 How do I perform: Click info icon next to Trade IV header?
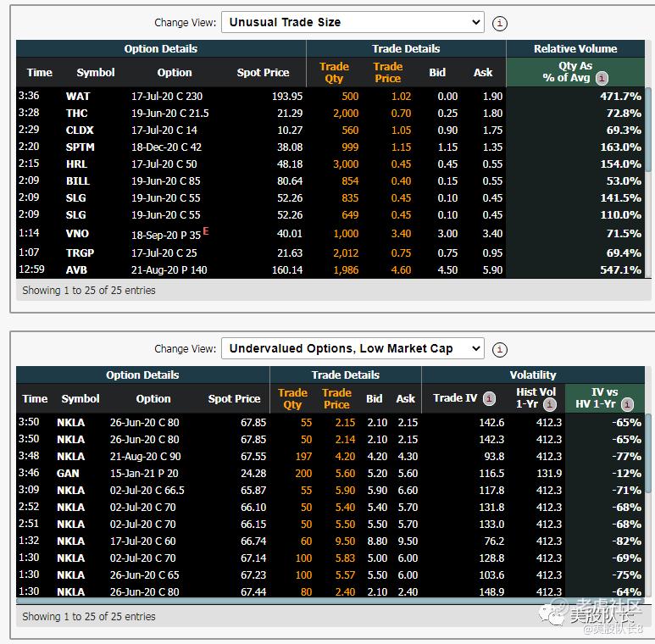[489, 398]
